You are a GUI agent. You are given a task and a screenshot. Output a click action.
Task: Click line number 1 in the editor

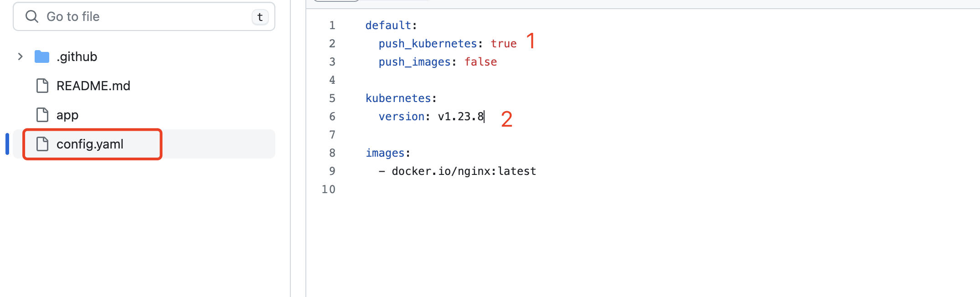coord(332,25)
